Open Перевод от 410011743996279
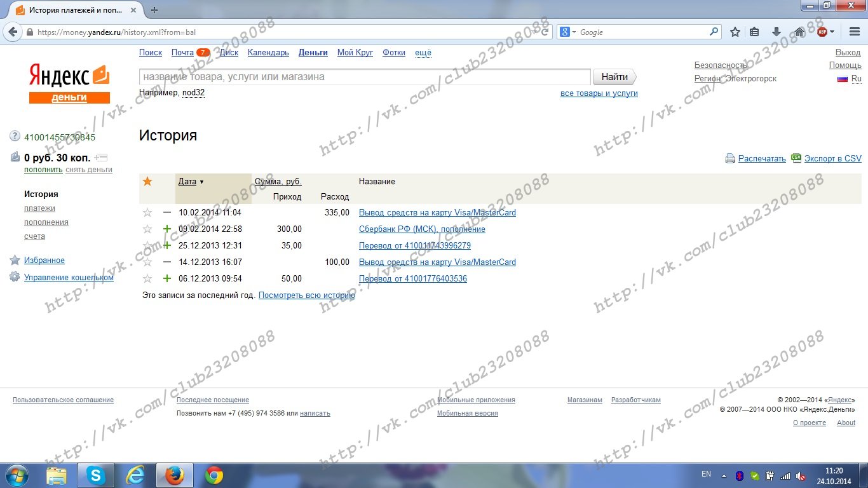Image resolution: width=868 pixels, height=488 pixels. pos(415,246)
